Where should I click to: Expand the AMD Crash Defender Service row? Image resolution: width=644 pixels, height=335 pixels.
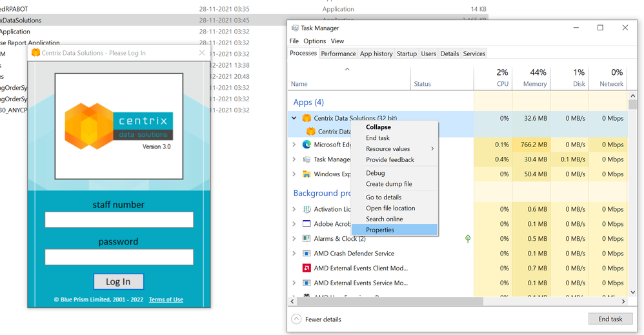pos(294,254)
